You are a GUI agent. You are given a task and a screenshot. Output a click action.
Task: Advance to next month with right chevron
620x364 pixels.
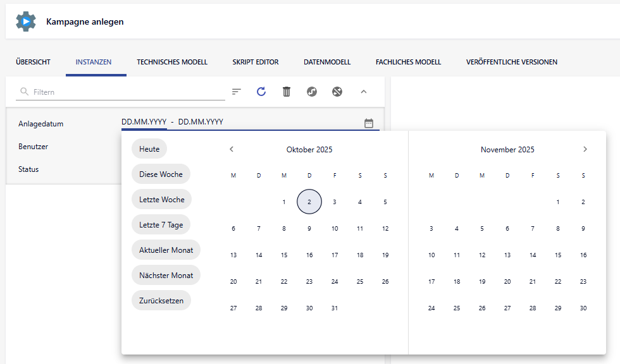[585, 149]
